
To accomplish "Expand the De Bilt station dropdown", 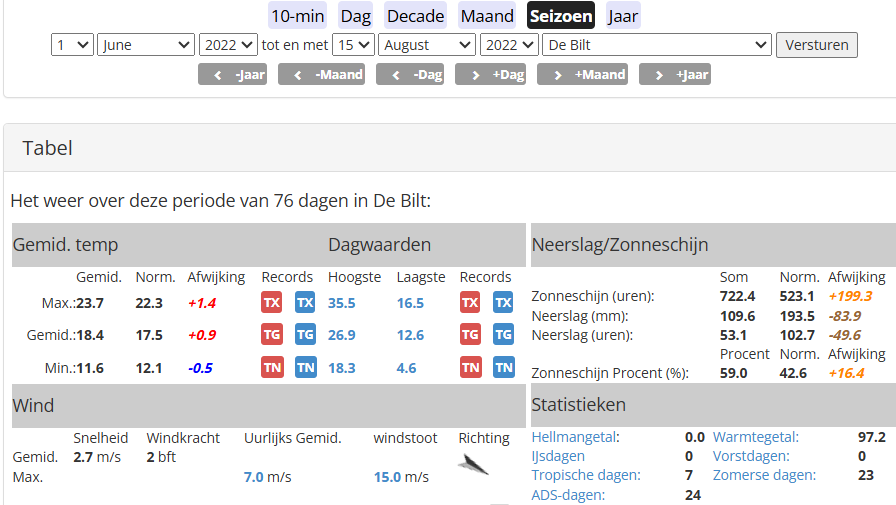I will 657,45.
